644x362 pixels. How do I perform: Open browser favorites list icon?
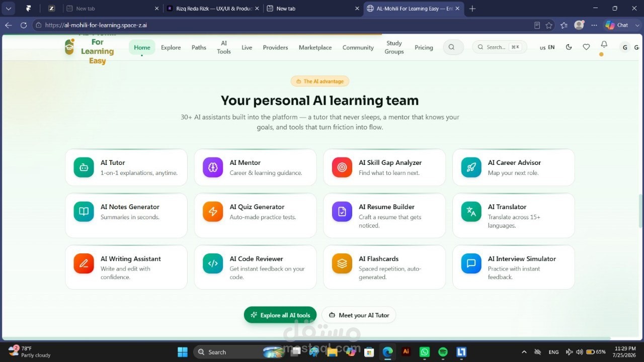(563, 25)
